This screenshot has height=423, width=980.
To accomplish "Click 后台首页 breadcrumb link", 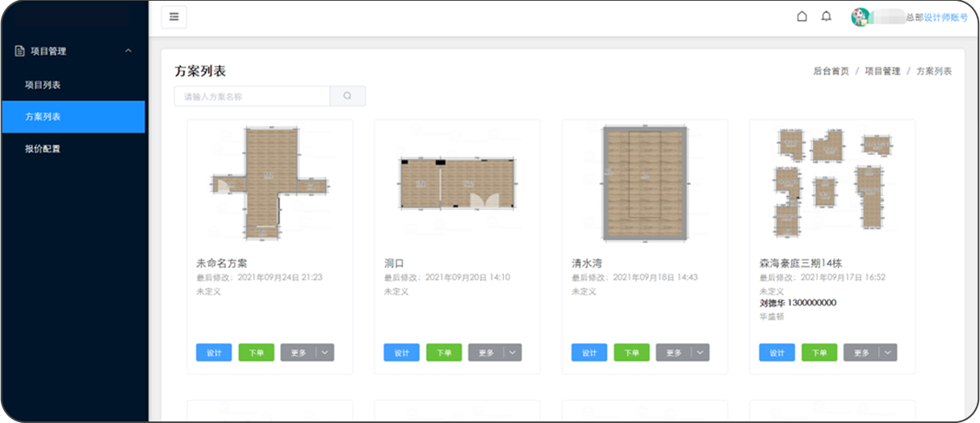I will 831,71.
